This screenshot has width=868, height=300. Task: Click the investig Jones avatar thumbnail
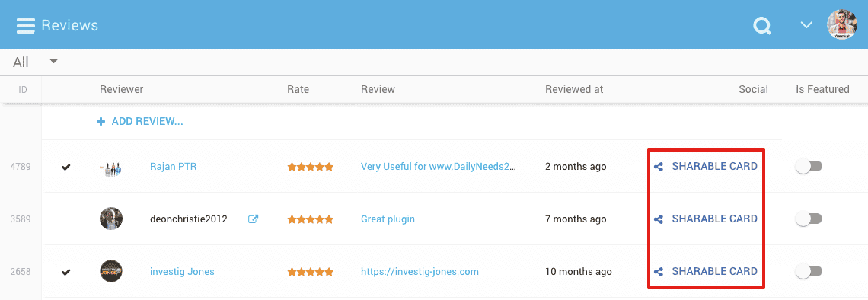click(110, 272)
